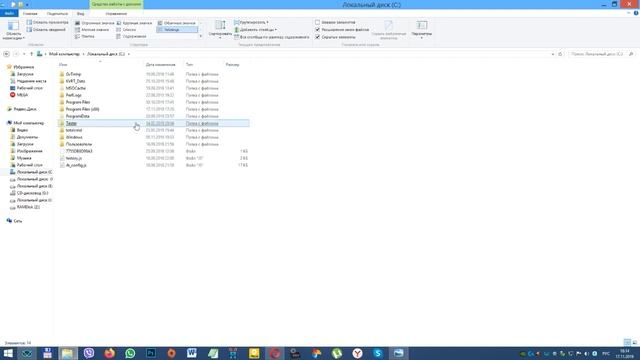Open Word from the taskbar

click(192, 353)
